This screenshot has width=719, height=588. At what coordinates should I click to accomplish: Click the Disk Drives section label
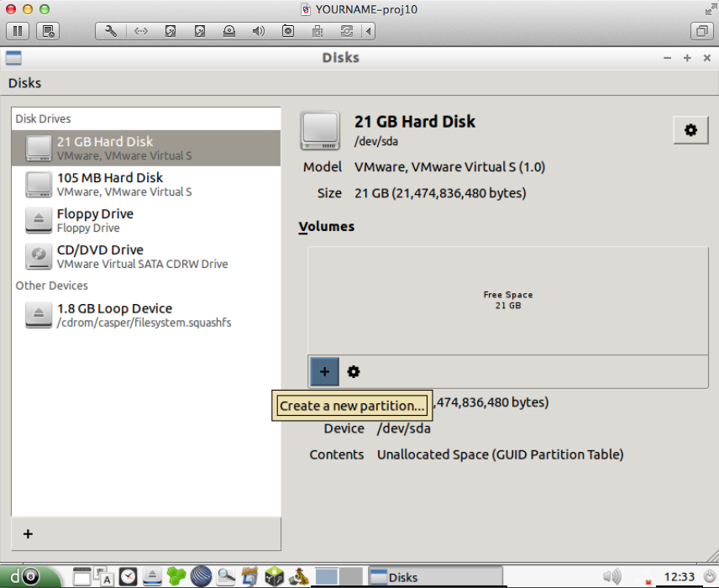(x=43, y=118)
